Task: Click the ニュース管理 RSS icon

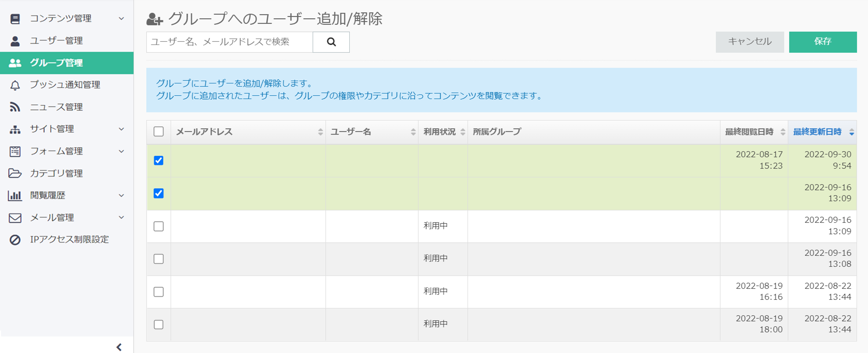Action: (15, 107)
